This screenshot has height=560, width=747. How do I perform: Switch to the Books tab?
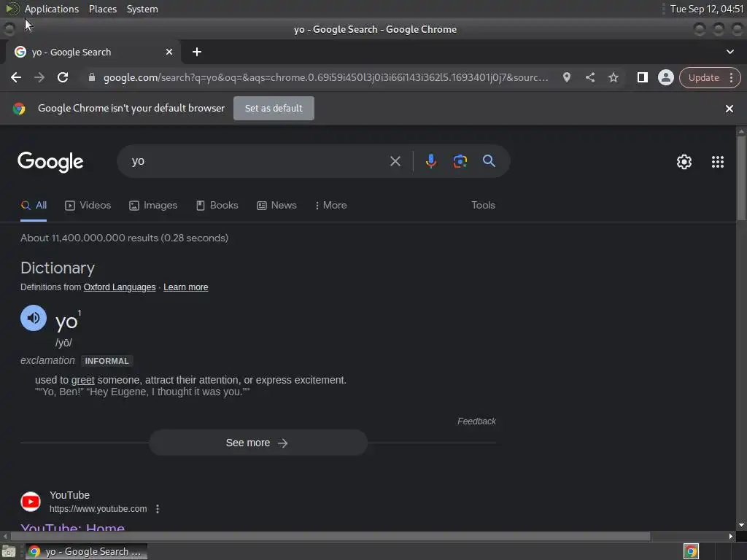[217, 205]
